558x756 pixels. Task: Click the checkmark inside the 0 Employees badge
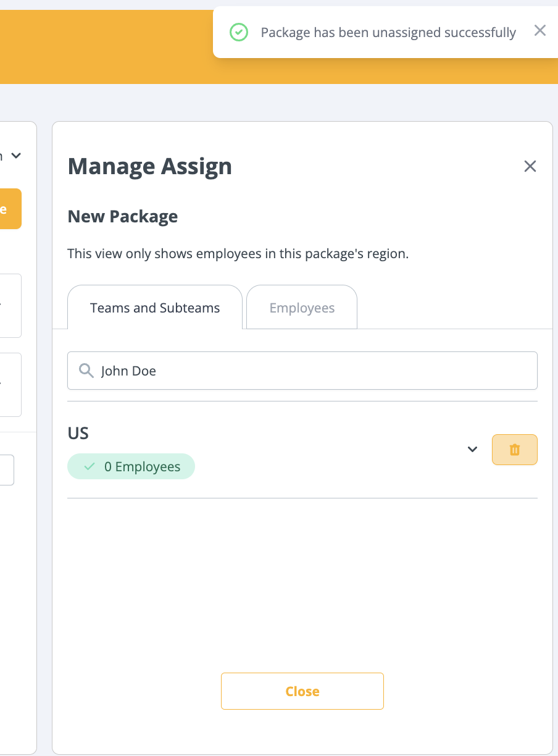click(x=90, y=467)
